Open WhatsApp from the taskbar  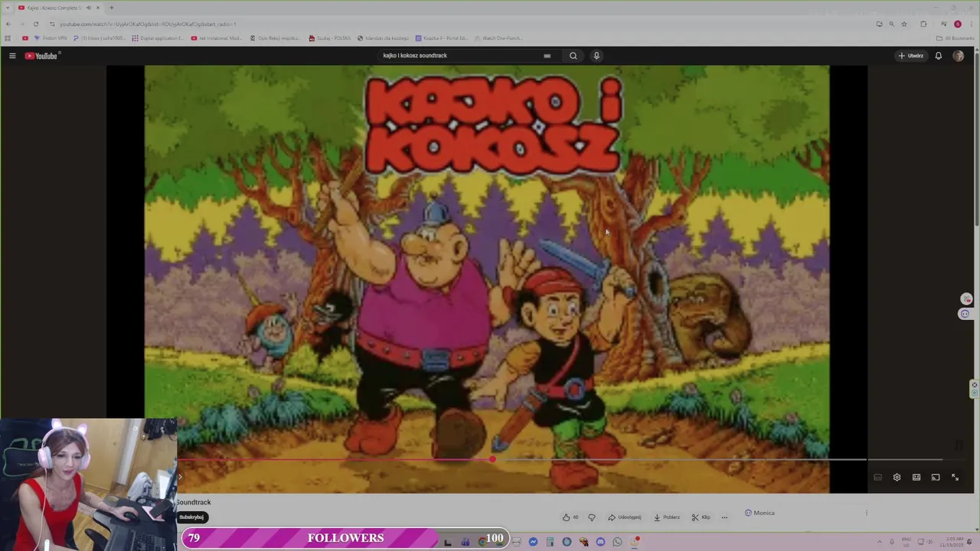click(x=617, y=542)
